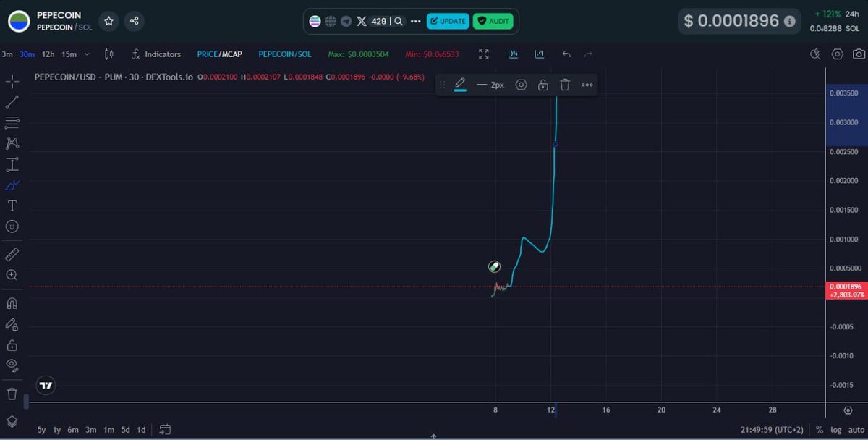Grab the floating toolbar drag handle
868x440 pixels.
click(442, 85)
